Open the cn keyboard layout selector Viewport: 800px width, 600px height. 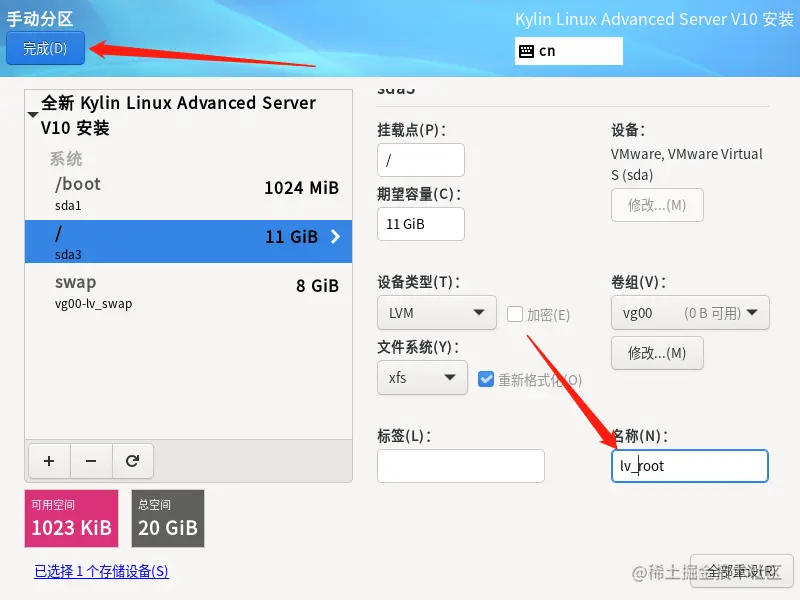pyautogui.click(x=568, y=50)
